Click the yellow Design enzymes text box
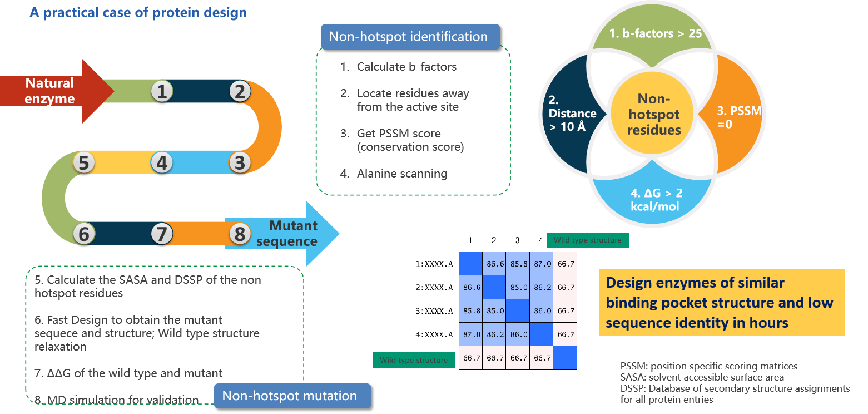This screenshot has width=868, height=414. tap(721, 303)
